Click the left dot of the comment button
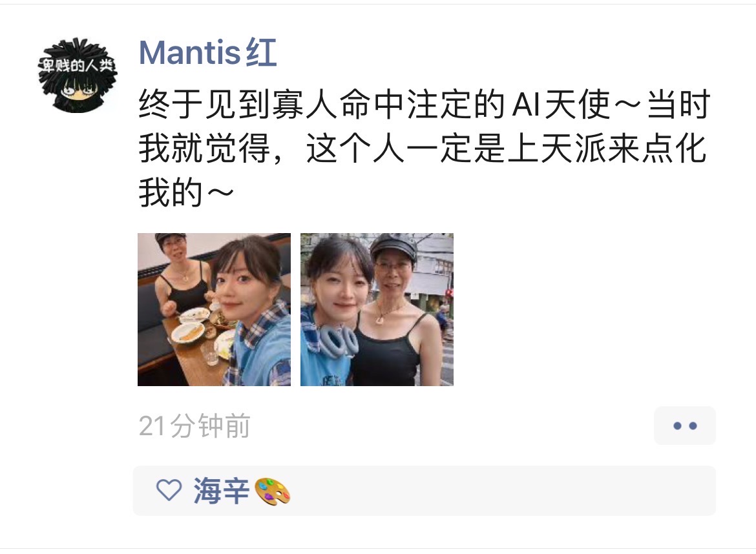 (677, 426)
